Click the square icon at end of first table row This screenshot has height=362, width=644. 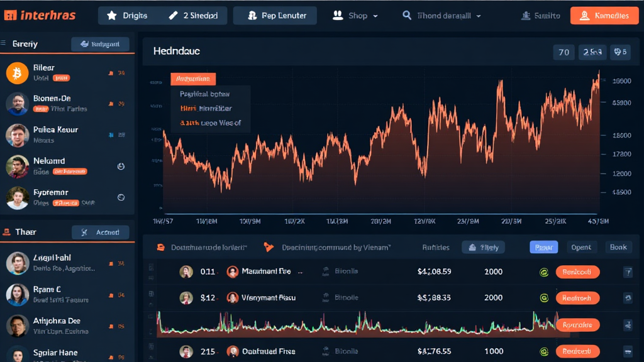pyautogui.click(x=627, y=272)
